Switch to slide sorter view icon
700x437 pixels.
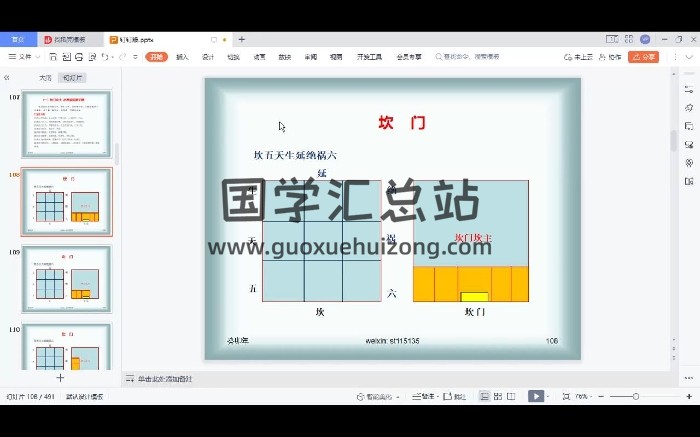tap(498, 396)
